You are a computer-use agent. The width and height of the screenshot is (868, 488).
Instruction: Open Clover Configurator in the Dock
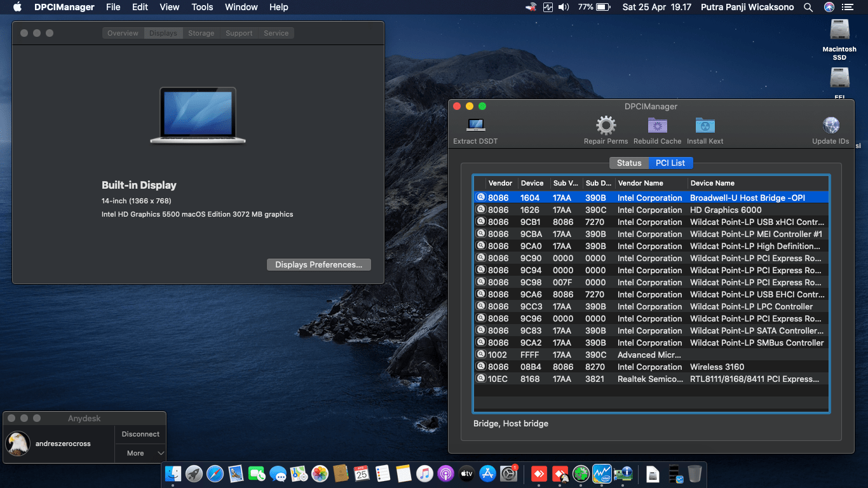coord(581,473)
